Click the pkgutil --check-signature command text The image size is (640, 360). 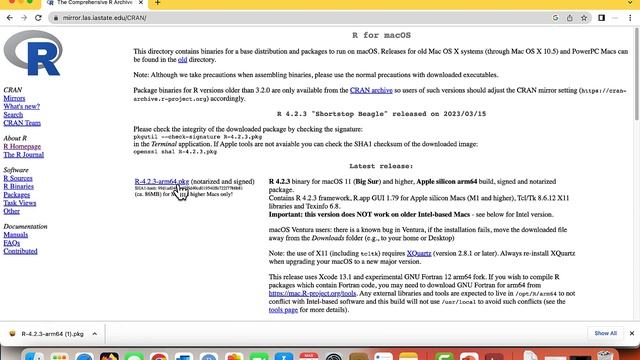[198, 137]
